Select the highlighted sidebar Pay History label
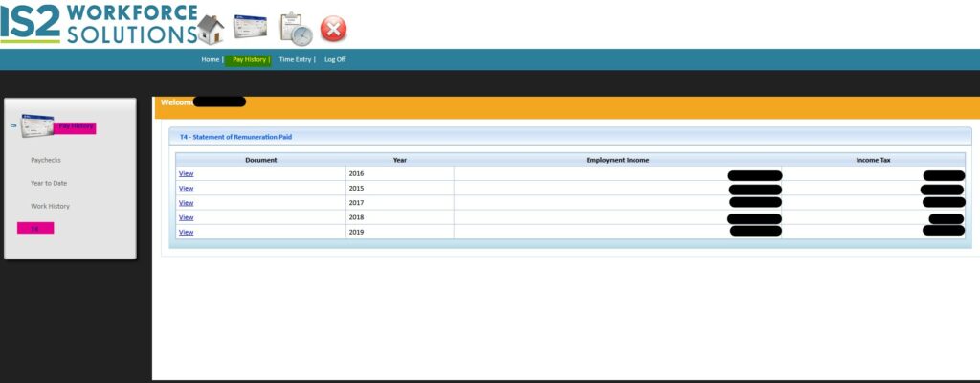The image size is (980, 383). point(75,127)
